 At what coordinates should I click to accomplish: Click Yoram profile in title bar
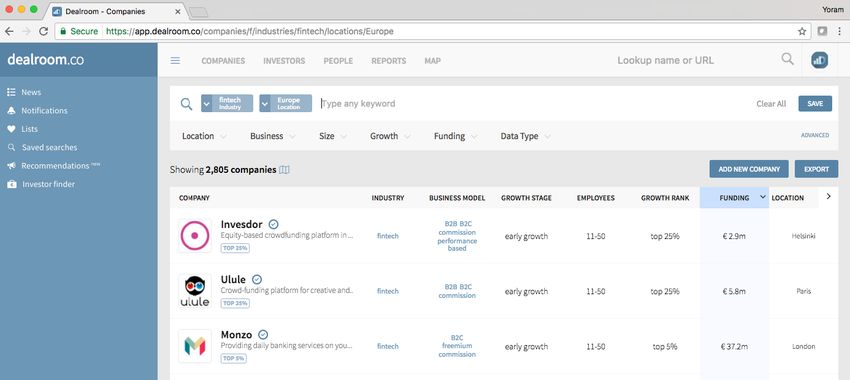coord(833,9)
